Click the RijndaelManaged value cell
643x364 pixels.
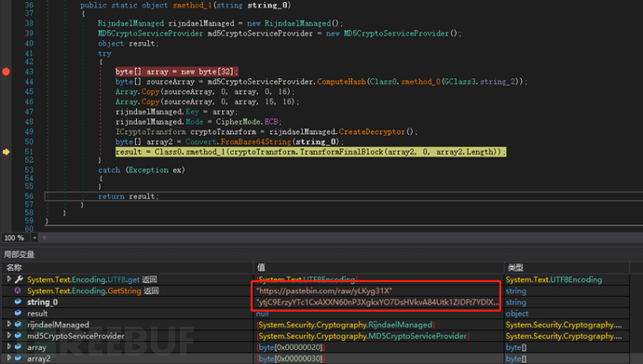click(346, 325)
